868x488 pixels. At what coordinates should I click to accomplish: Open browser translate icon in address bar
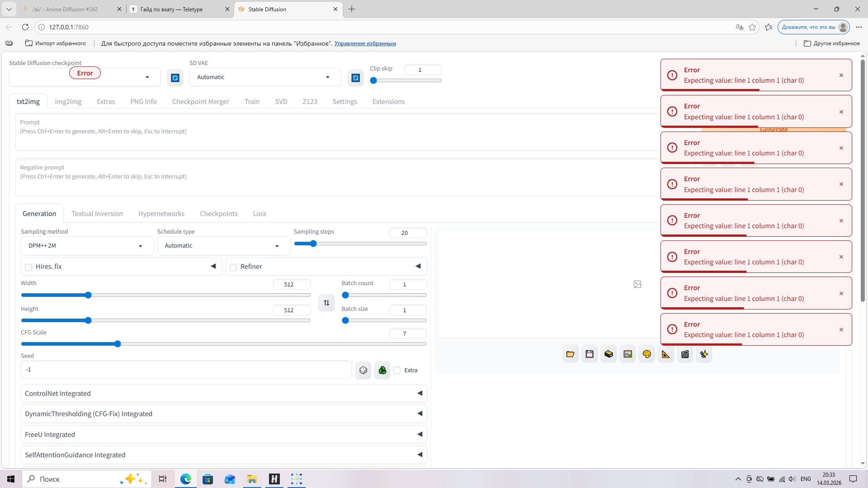(740, 27)
